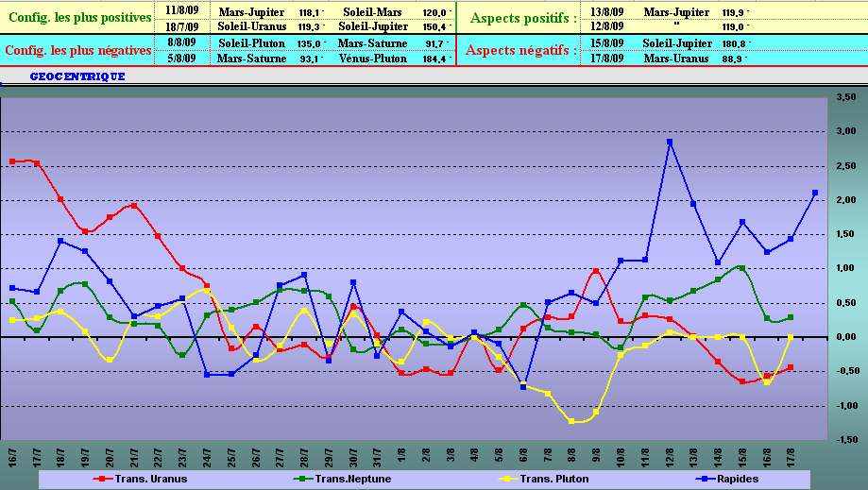Click the 16/7 label on the date axis
868x490 pixels.
tap(12, 452)
